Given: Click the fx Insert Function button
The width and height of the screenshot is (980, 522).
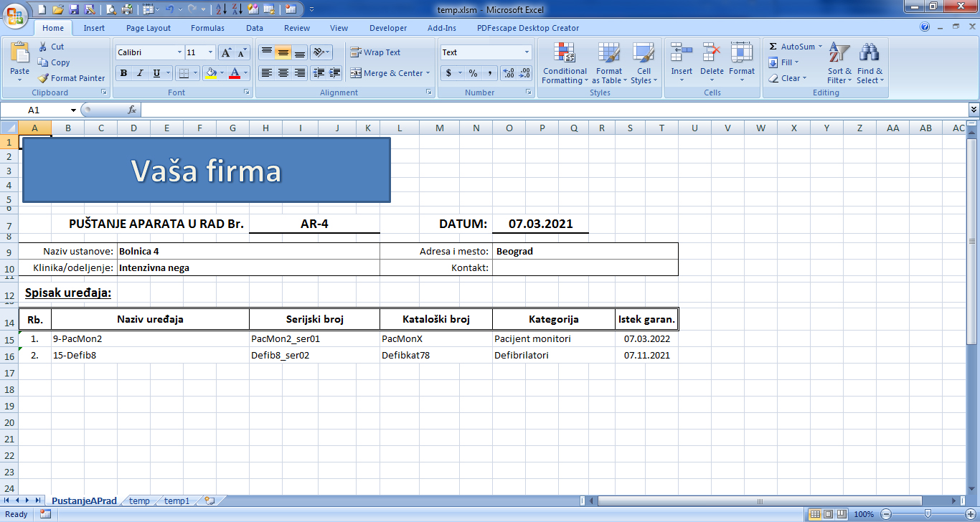Looking at the screenshot, I should [132, 110].
